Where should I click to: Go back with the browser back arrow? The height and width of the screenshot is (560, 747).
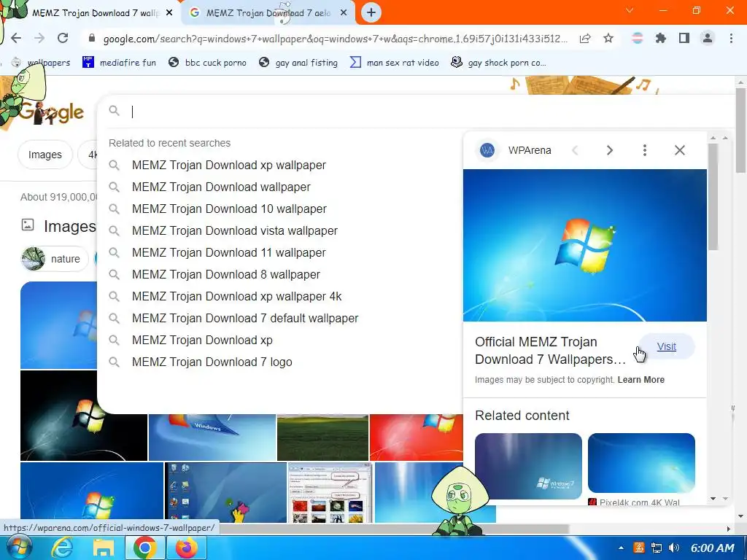coord(16,39)
